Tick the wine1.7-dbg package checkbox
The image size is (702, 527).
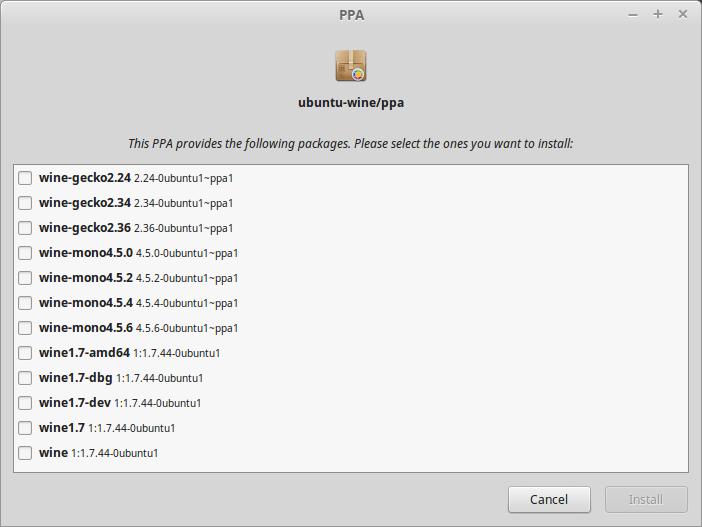25,378
